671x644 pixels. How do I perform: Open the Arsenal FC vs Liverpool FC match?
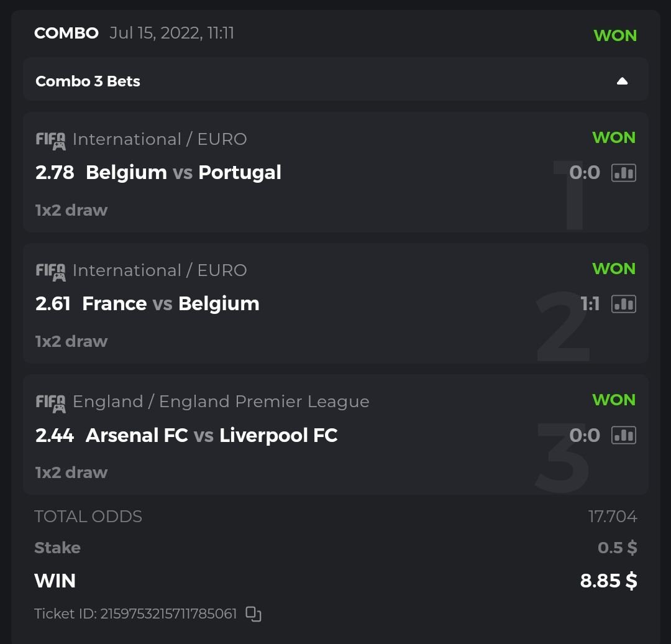[x=211, y=435]
